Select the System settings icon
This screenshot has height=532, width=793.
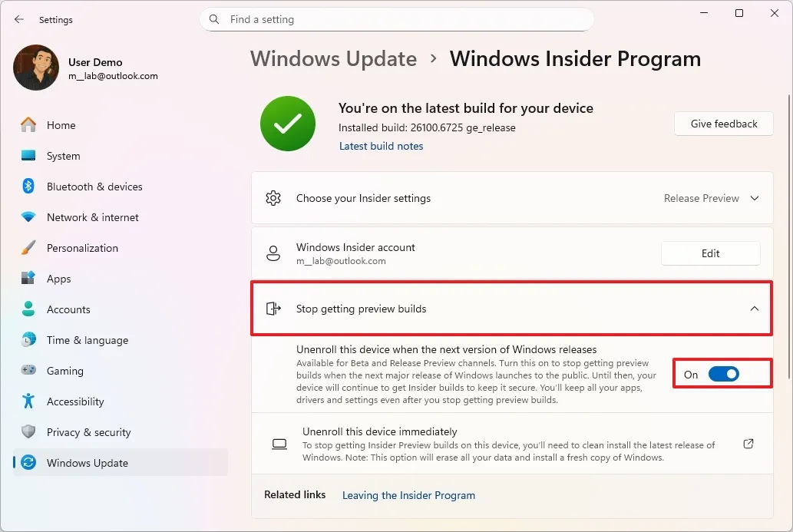[x=28, y=156]
